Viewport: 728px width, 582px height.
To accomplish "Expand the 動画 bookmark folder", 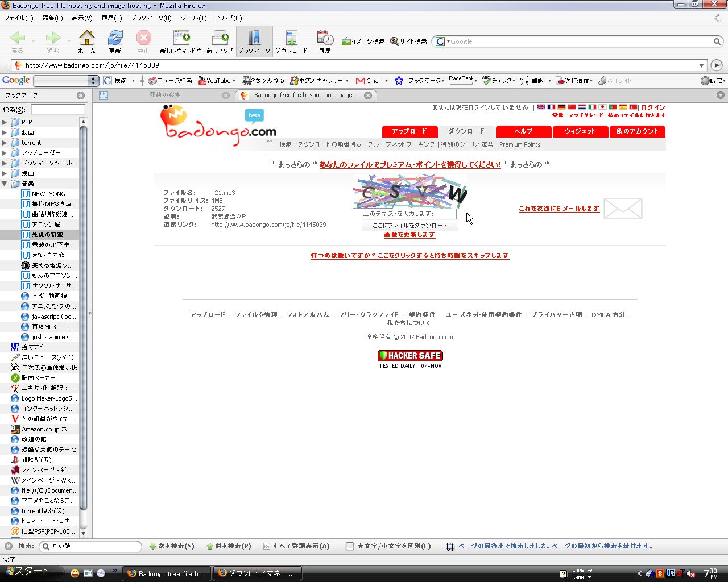I will click(x=4, y=132).
